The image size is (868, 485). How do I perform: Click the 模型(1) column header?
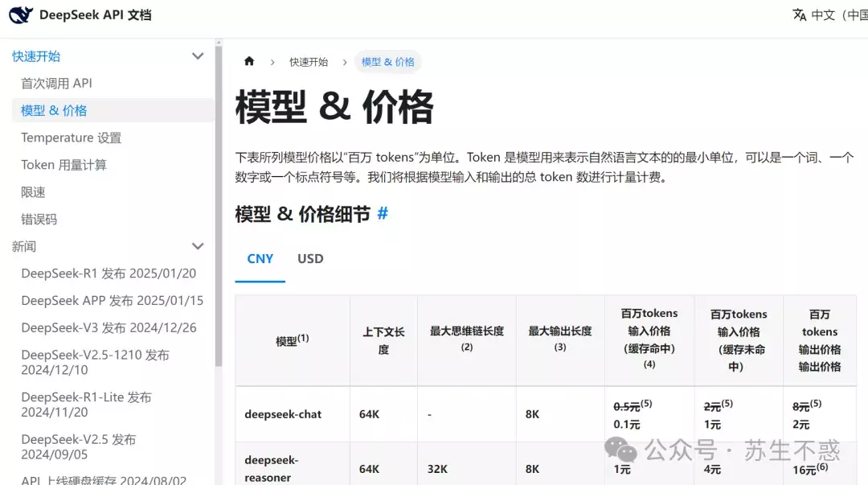[293, 340]
